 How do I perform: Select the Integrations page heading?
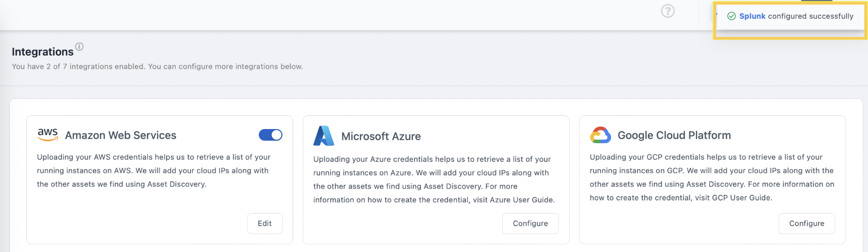43,52
